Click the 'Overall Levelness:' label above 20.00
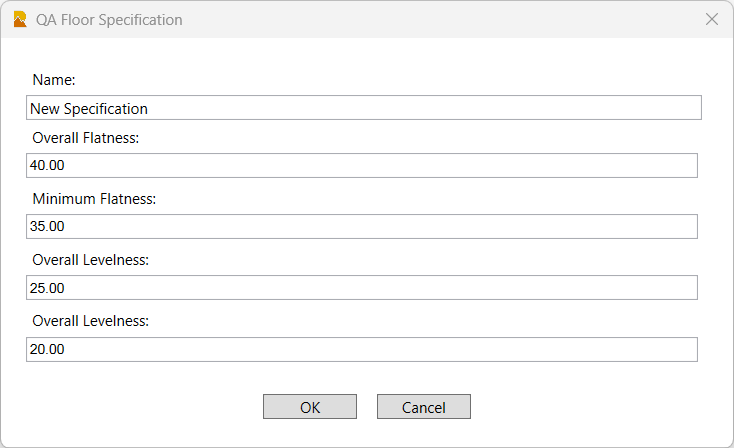734x448 pixels. click(90, 321)
